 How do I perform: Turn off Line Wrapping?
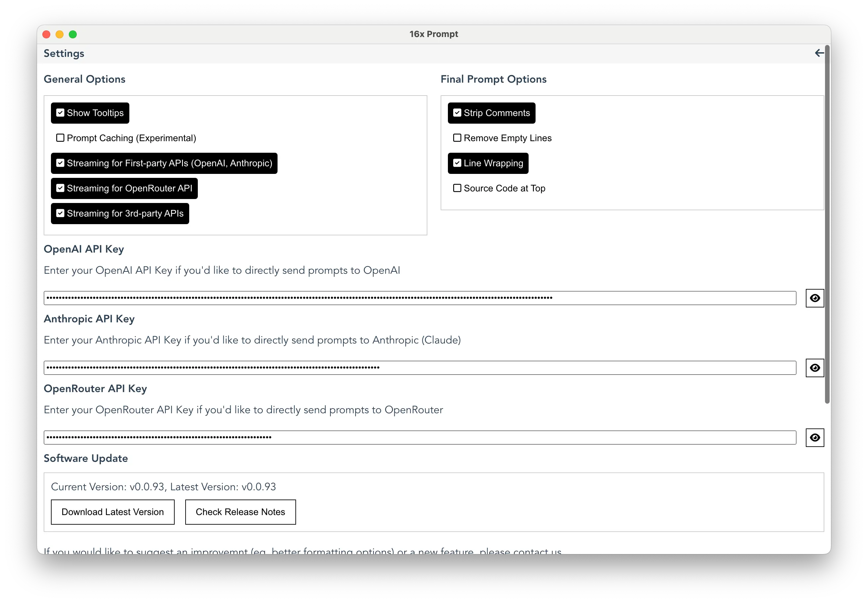(x=457, y=163)
